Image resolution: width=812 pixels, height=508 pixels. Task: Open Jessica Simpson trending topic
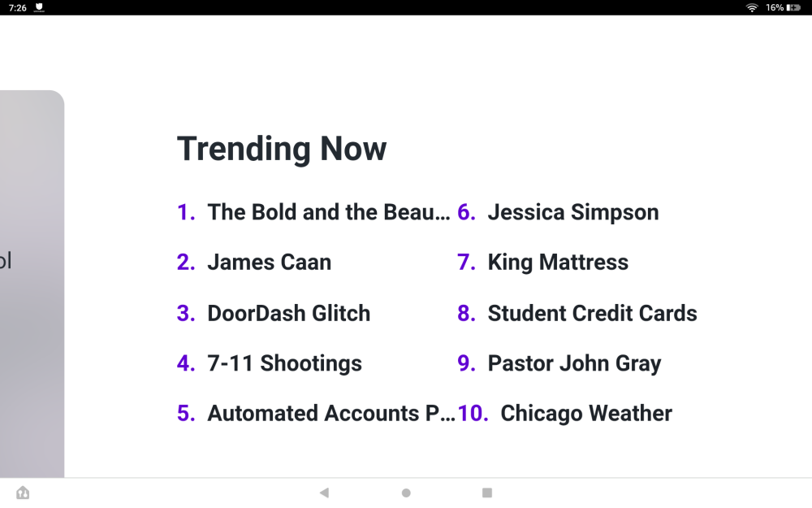[572, 212]
